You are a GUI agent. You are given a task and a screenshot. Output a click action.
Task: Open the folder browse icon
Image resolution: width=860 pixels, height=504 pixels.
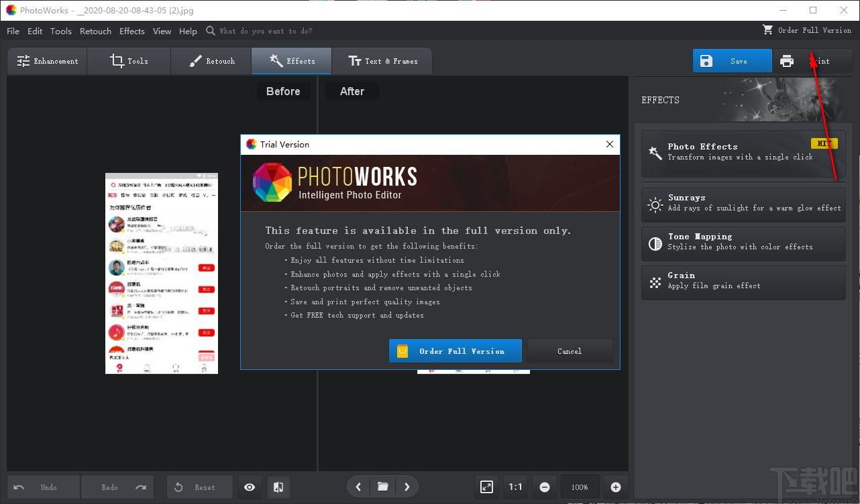382,487
